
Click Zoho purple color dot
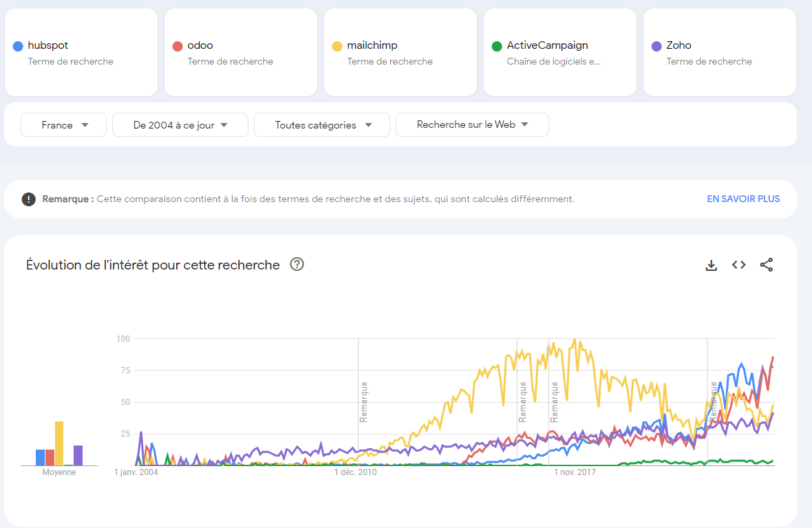tap(656, 46)
